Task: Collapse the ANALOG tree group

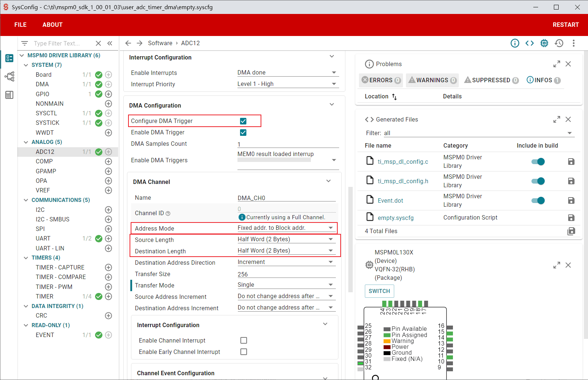Action: [26, 142]
